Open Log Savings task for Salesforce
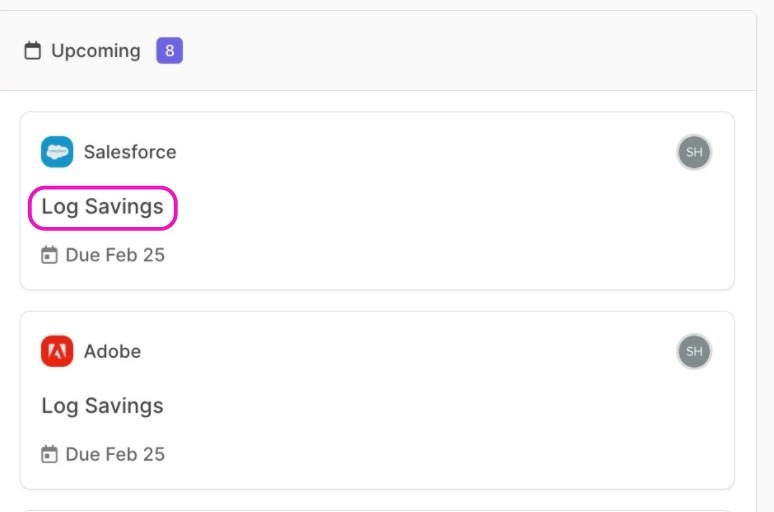The width and height of the screenshot is (774, 512). pyautogui.click(x=102, y=207)
